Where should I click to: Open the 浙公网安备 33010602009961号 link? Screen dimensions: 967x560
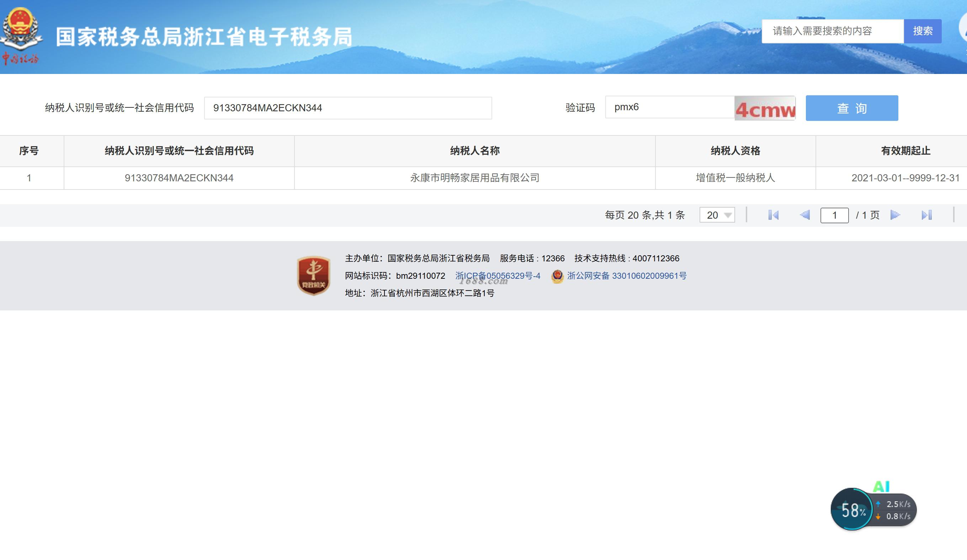coord(627,276)
